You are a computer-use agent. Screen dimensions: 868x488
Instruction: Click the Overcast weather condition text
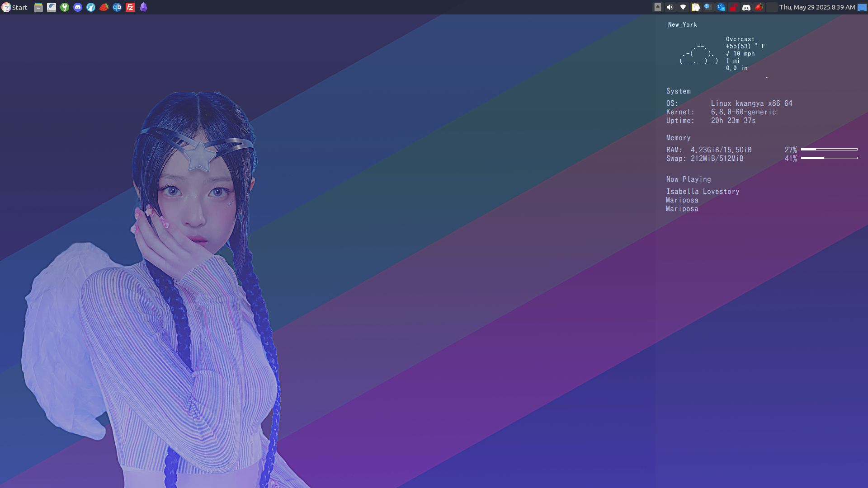(x=740, y=39)
